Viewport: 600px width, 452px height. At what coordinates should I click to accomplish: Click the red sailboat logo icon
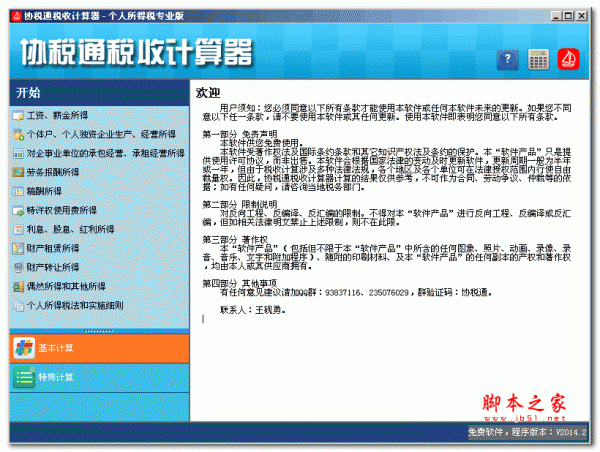pyautogui.click(x=568, y=59)
